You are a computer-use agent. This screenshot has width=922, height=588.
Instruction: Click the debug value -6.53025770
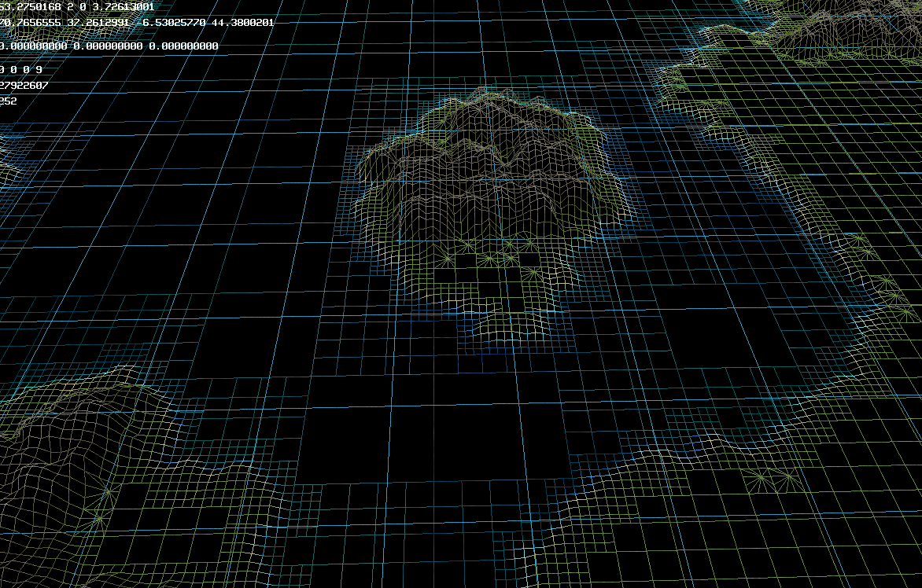pyautogui.click(x=173, y=23)
